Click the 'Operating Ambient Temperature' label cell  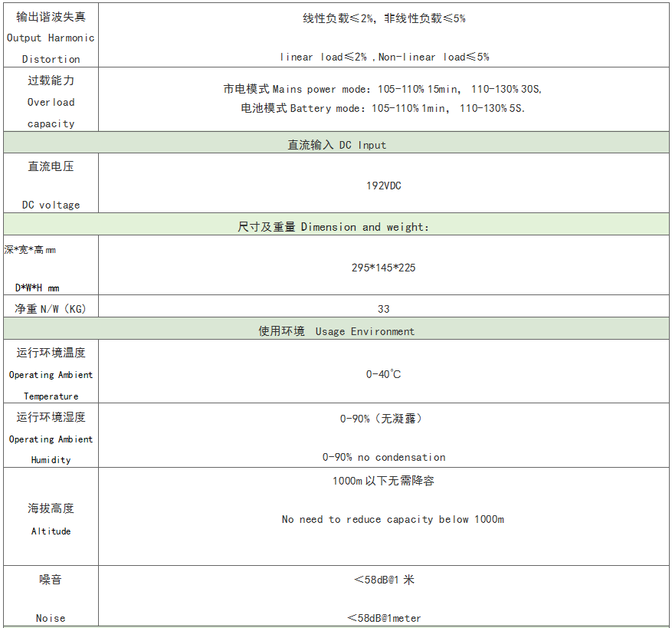pos(51,374)
